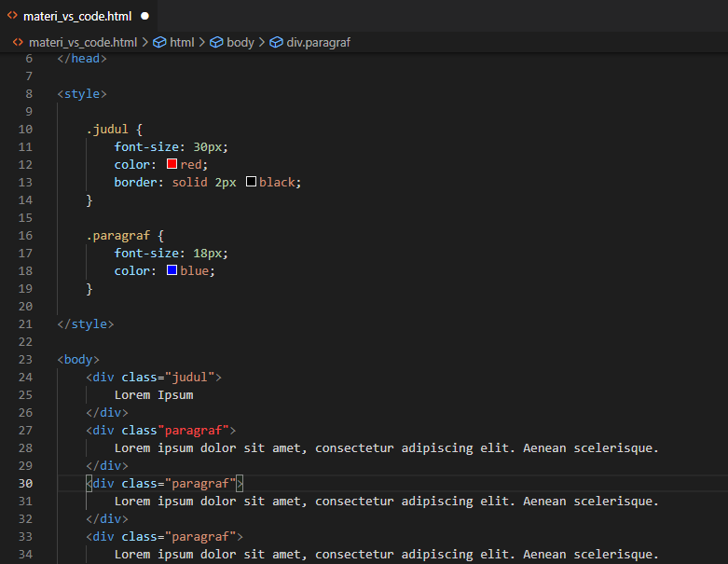Screen dimensions: 728x564
Task: Click the border property on line 13
Action: click(x=135, y=183)
